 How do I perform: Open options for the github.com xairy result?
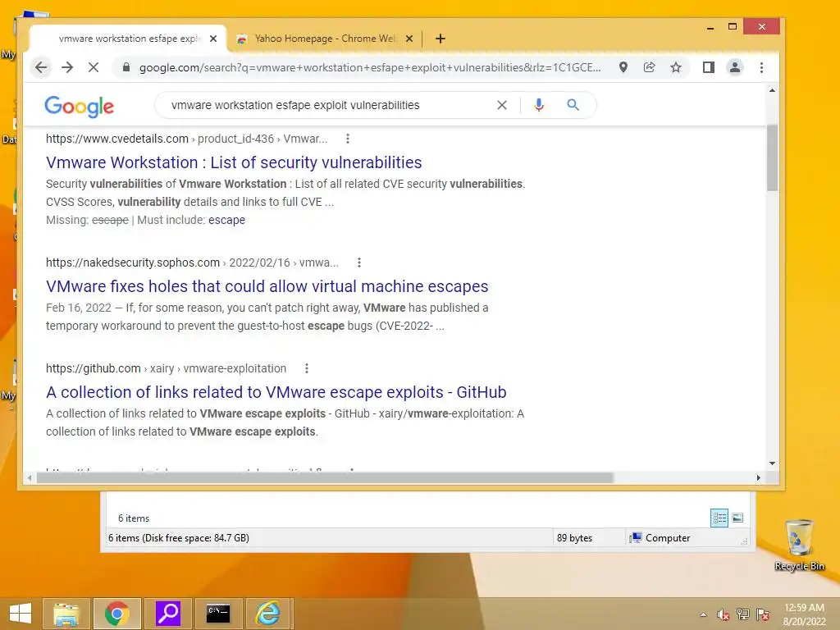307,368
